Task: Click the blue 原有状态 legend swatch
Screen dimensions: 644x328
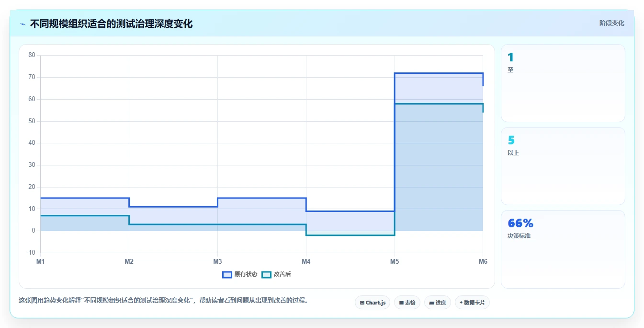Action: click(x=227, y=274)
